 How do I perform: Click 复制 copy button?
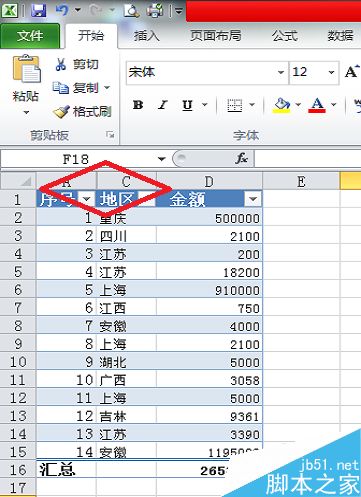coord(76,88)
